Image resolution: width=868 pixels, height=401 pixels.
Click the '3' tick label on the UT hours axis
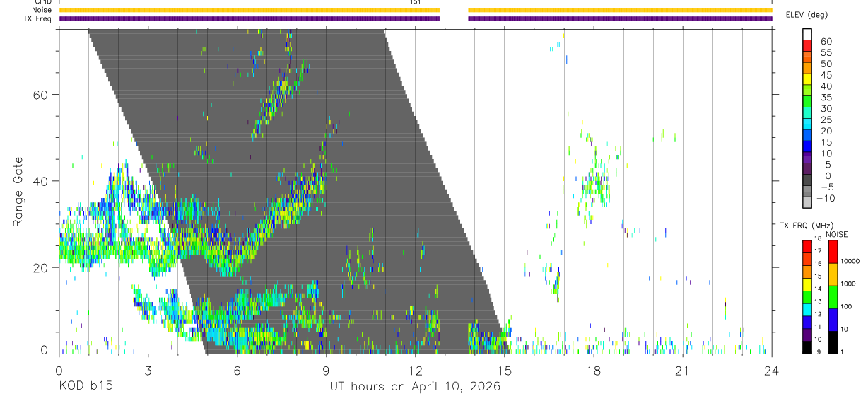(148, 370)
